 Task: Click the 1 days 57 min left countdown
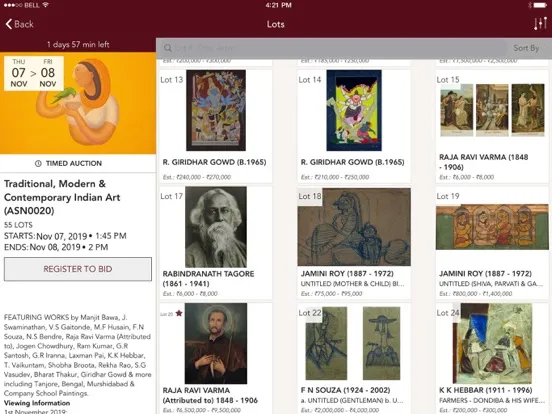tap(78, 45)
